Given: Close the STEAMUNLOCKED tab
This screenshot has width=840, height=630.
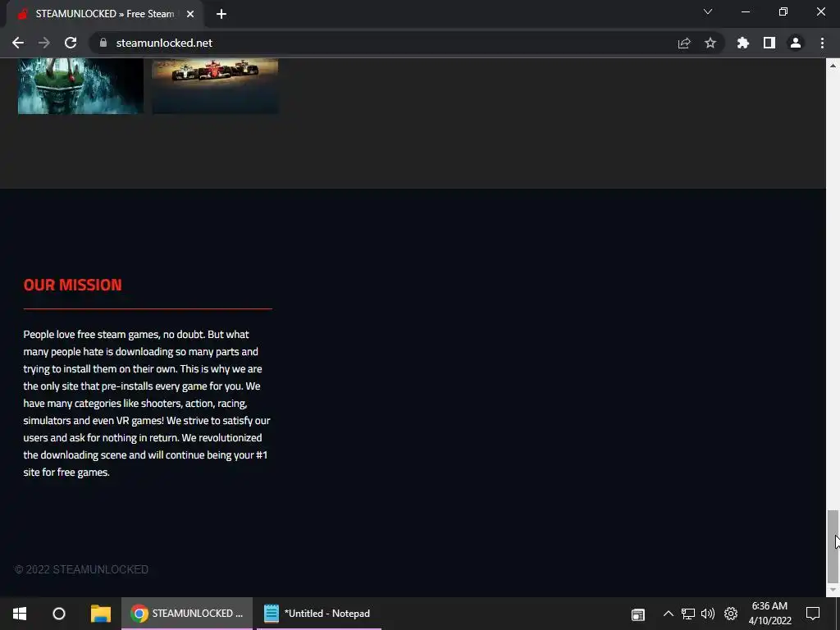Looking at the screenshot, I should [x=190, y=14].
